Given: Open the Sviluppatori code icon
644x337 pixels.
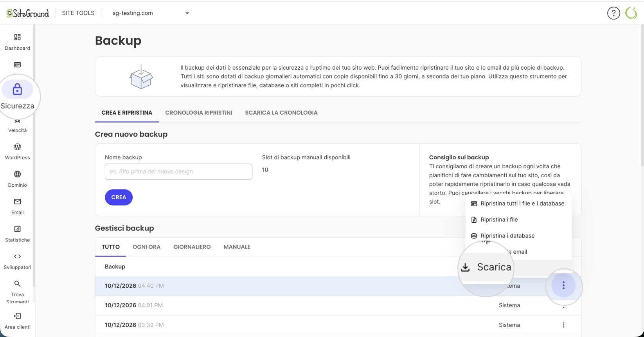Looking at the screenshot, I should click(x=17, y=256).
